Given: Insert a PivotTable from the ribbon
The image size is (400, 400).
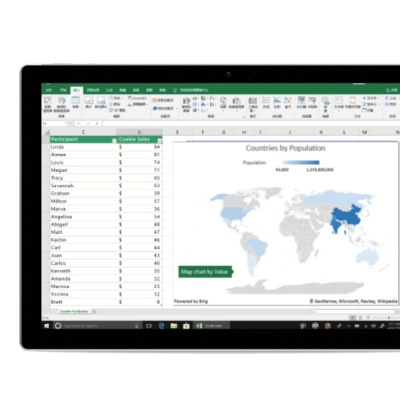Looking at the screenshot, I should (48, 104).
